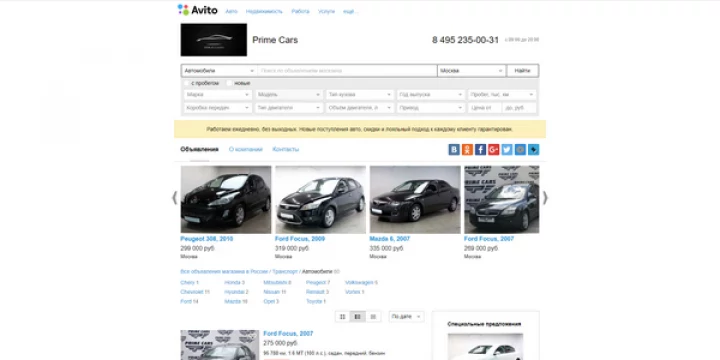Show previous cars with left carousel arrow
This screenshot has width=720, height=360.
pos(174,198)
